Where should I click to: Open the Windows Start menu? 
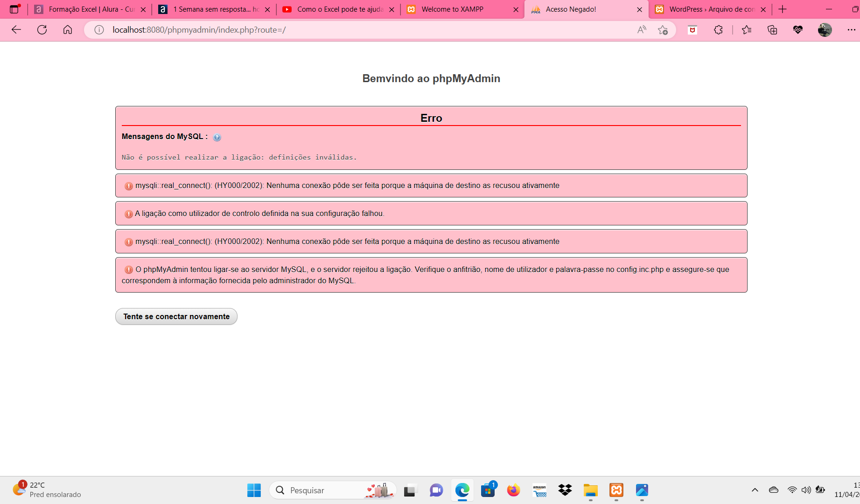coord(254,490)
